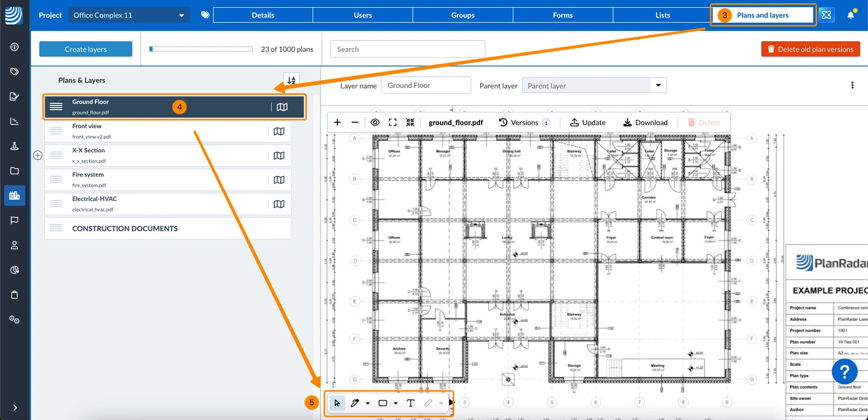Select the pen drawing tool
This screenshot has height=420, width=868.
[355, 403]
